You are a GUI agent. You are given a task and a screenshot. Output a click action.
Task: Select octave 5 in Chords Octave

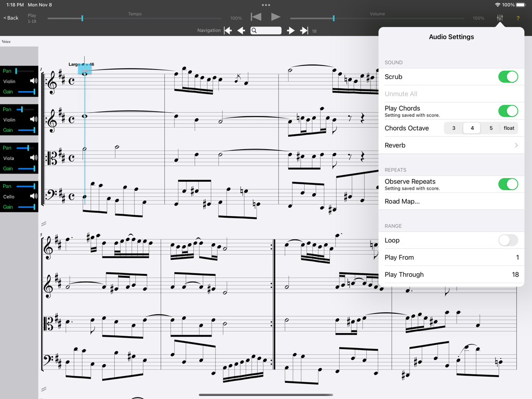pos(490,128)
